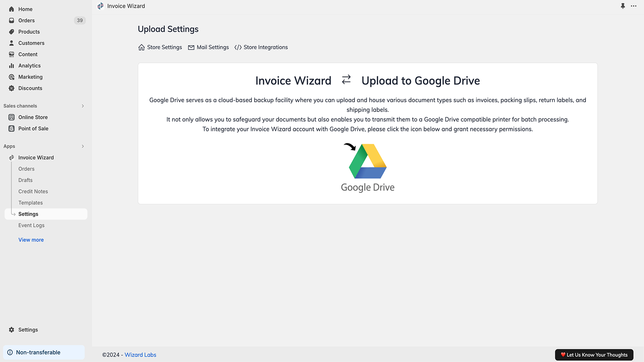Click the Upload Settings page heading
This screenshot has width=644, height=362.
click(x=168, y=29)
